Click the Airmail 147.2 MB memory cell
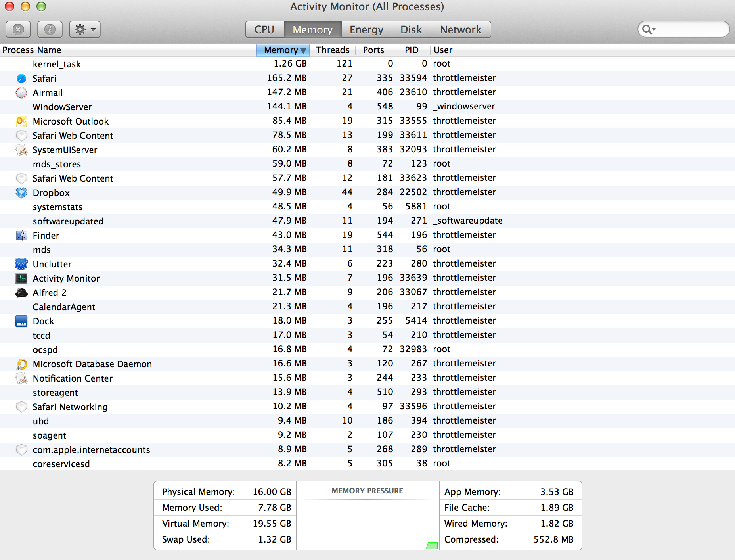 (287, 92)
